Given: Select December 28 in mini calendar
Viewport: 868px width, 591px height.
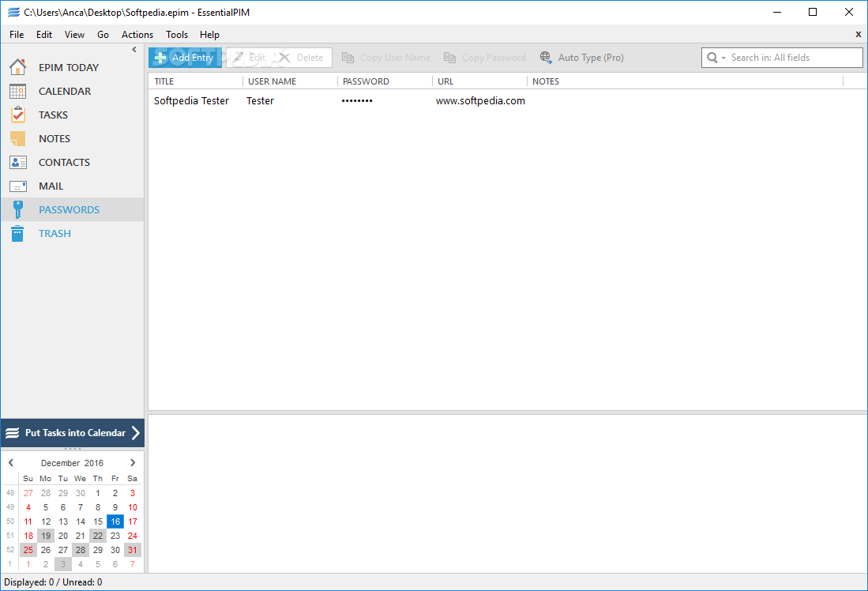Looking at the screenshot, I should 81,550.
